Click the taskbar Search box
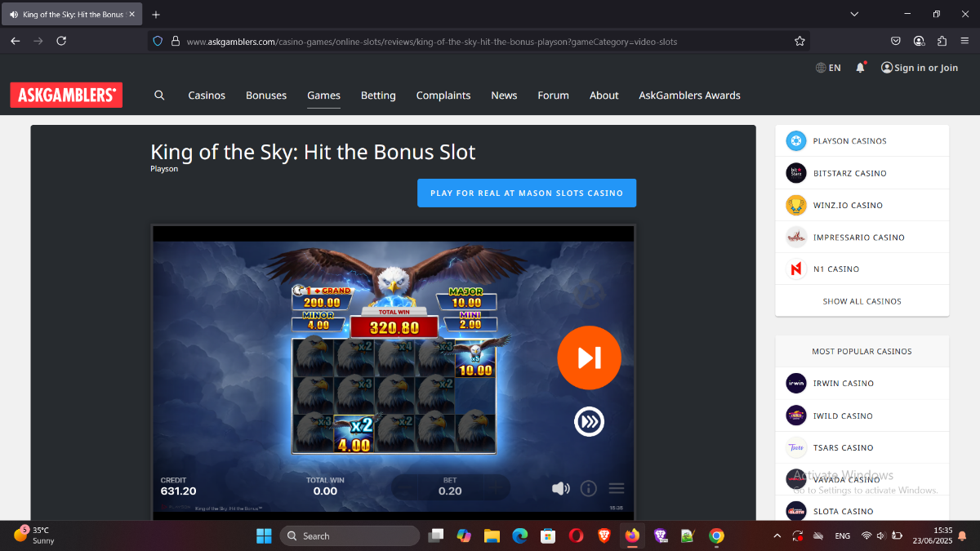The width and height of the screenshot is (980, 551). pos(350,535)
